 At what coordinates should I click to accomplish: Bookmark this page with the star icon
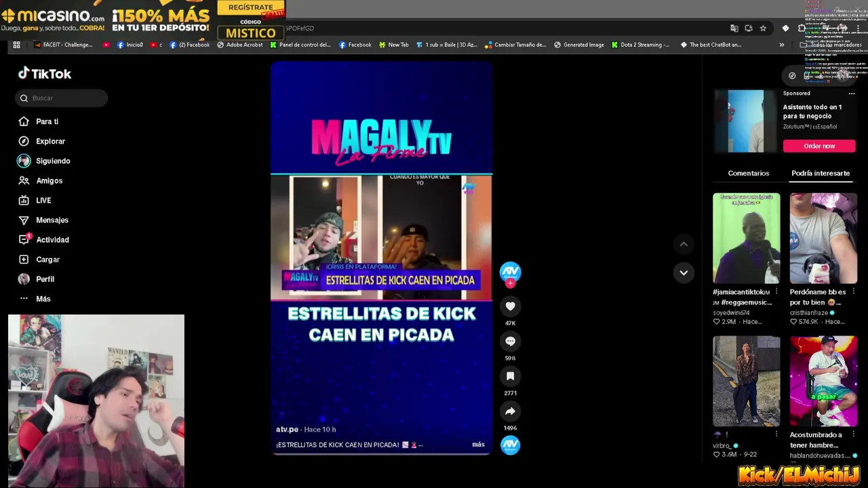763,28
